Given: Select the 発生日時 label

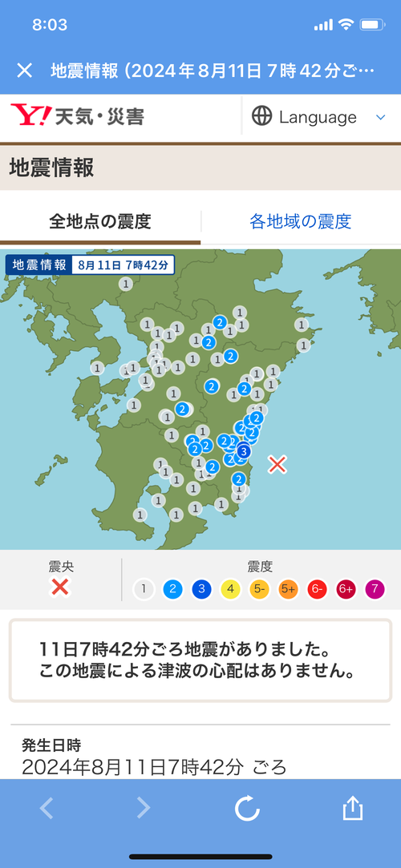Looking at the screenshot, I should (x=51, y=744).
